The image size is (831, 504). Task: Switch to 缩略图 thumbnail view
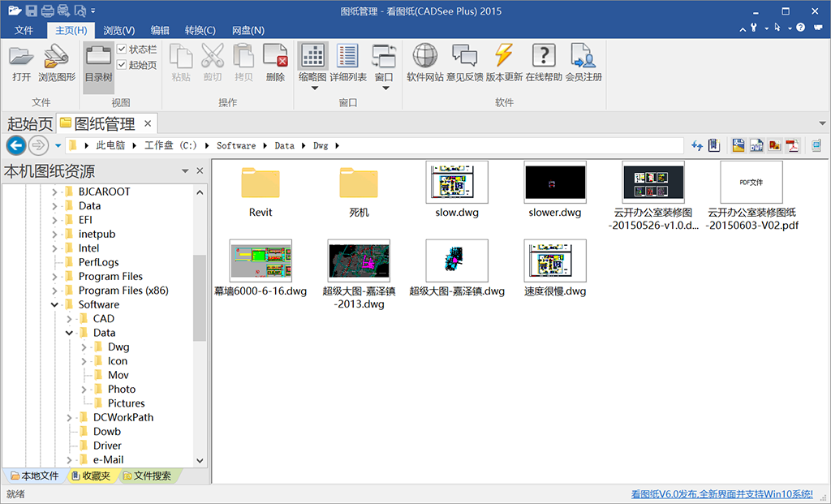tap(312, 57)
